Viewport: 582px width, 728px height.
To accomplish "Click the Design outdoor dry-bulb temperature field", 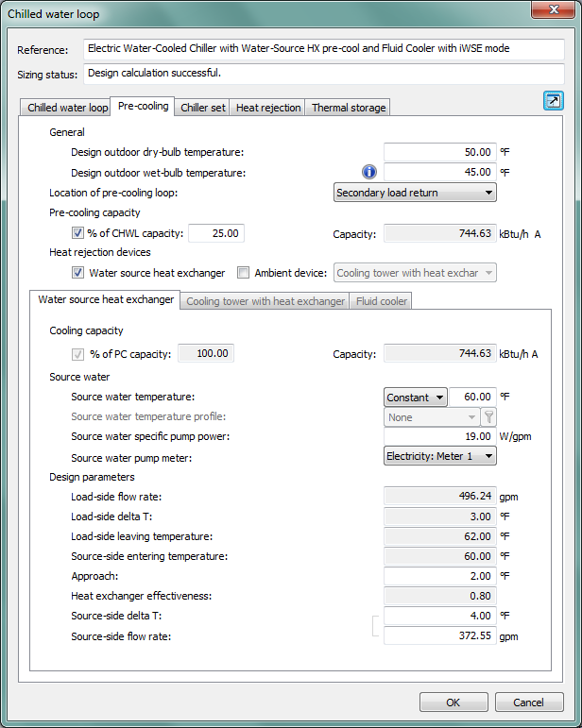I will tap(439, 151).
